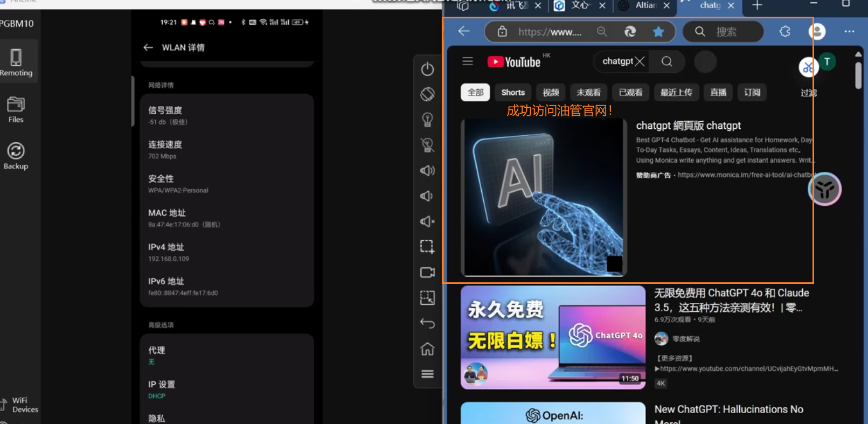Open the monica.im sponsored ad URL
868x424 pixels.
point(745,175)
